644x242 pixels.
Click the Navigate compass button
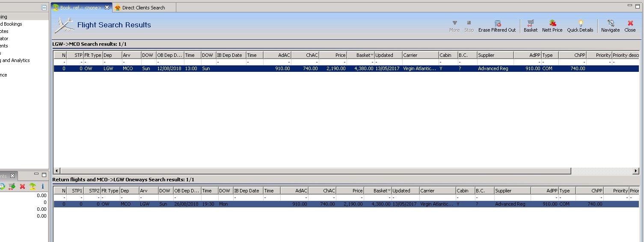610,26
